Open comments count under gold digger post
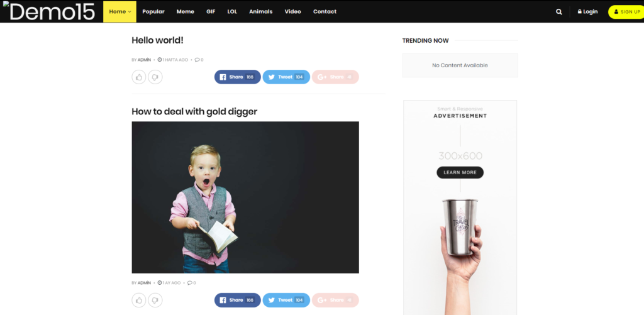Viewport: 644px width, 315px height. click(192, 283)
